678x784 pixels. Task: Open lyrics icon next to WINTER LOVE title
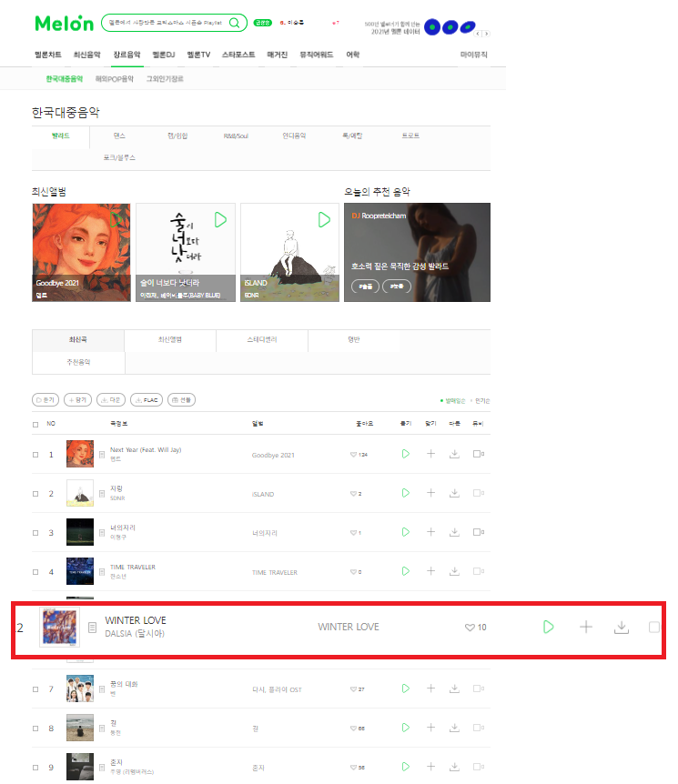(x=92, y=627)
